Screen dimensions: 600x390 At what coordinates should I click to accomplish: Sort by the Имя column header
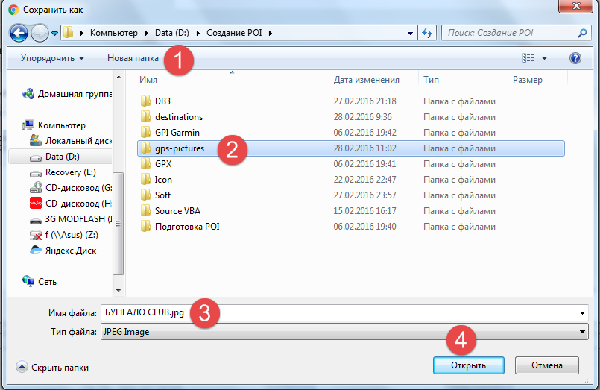(x=148, y=80)
